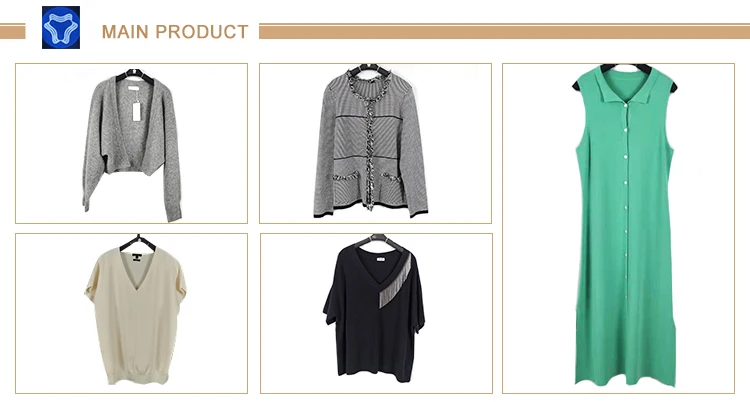The width and height of the screenshot is (750, 402).
Task: Click the long tan banner bar right of heading
Action: click(505, 32)
